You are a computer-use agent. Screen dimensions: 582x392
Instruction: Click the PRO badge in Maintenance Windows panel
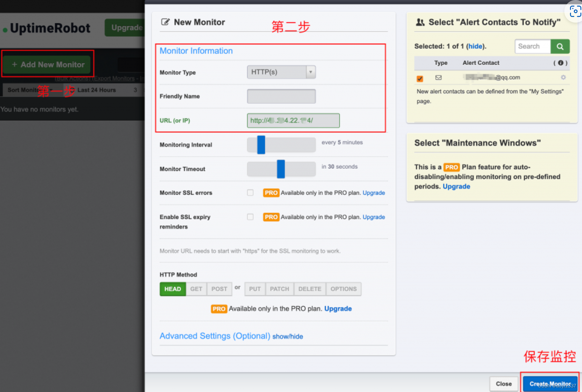[x=452, y=167]
